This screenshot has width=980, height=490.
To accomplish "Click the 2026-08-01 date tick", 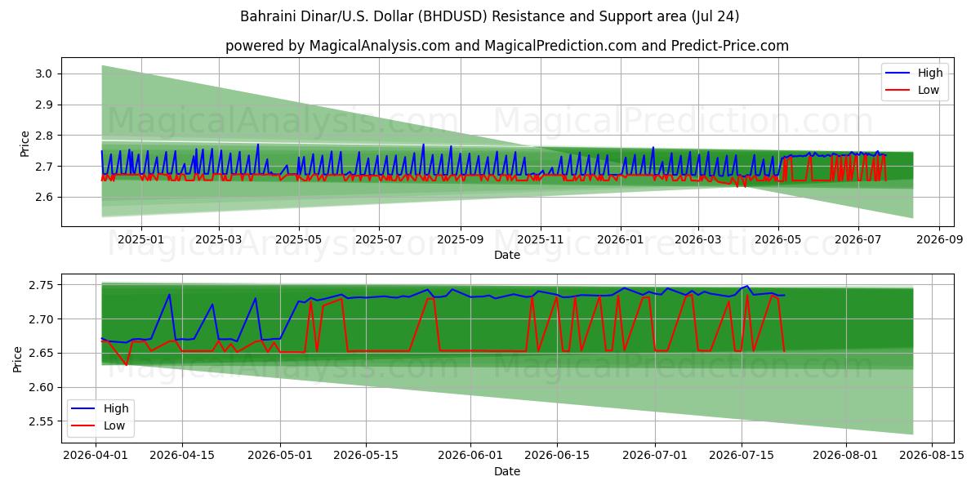I will pyautogui.click(x=846, y=455).
